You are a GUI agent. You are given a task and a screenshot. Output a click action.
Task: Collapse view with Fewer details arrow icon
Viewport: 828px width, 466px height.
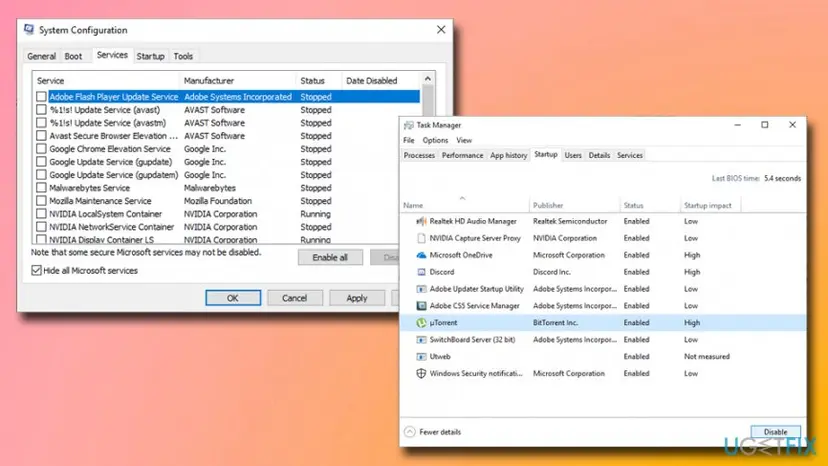(410, 432)
